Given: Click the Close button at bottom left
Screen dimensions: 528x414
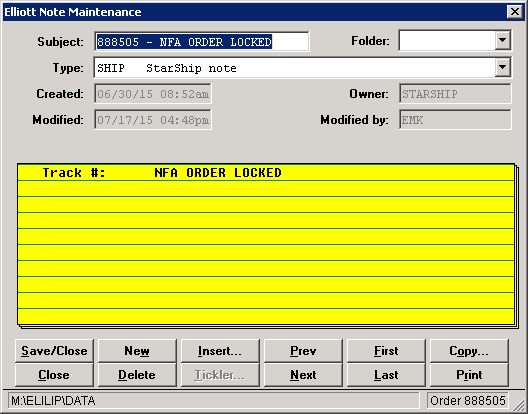Looking at the screenshot, I should coord(54,375).
